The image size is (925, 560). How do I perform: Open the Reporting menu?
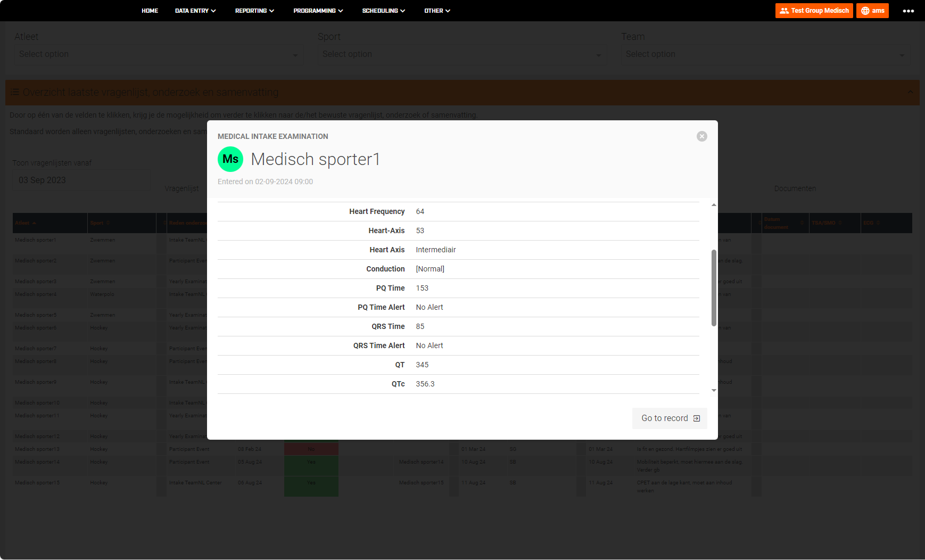coord(254,11)
